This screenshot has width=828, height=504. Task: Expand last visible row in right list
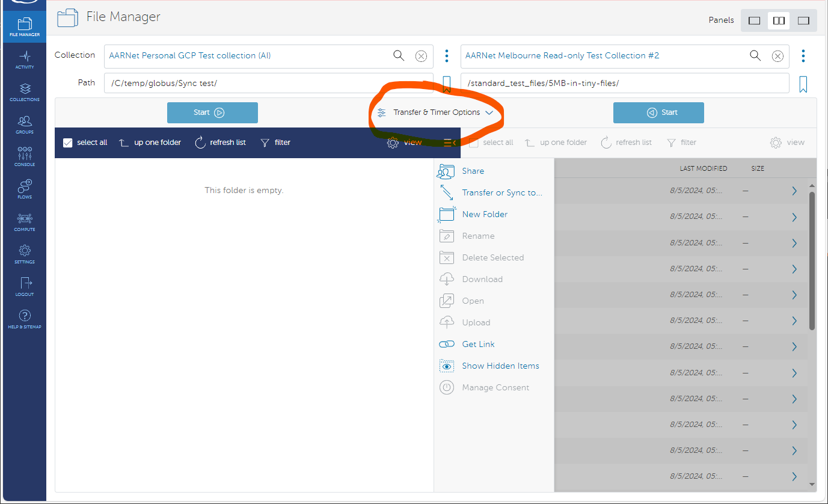click(x=794, y=476)
